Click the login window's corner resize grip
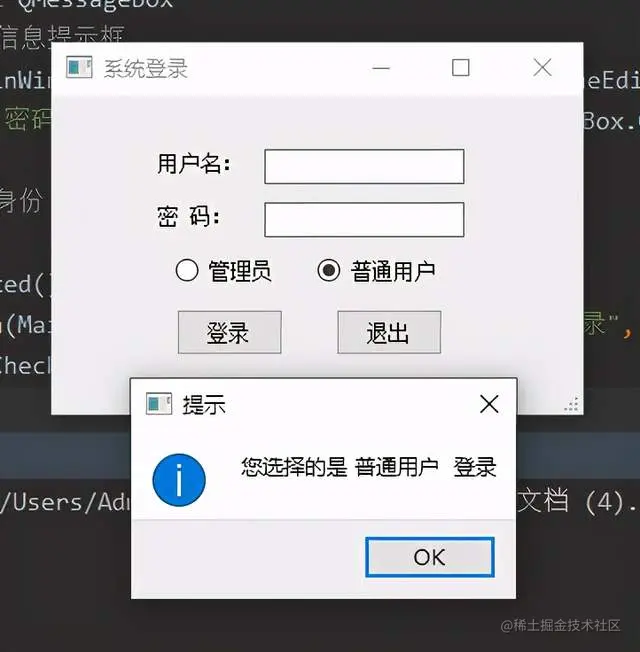The image size is (640, 652). [x=571, y=405]
